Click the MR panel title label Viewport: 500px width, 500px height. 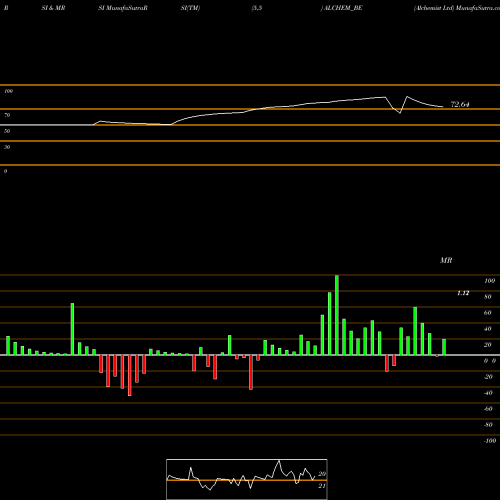446,260
